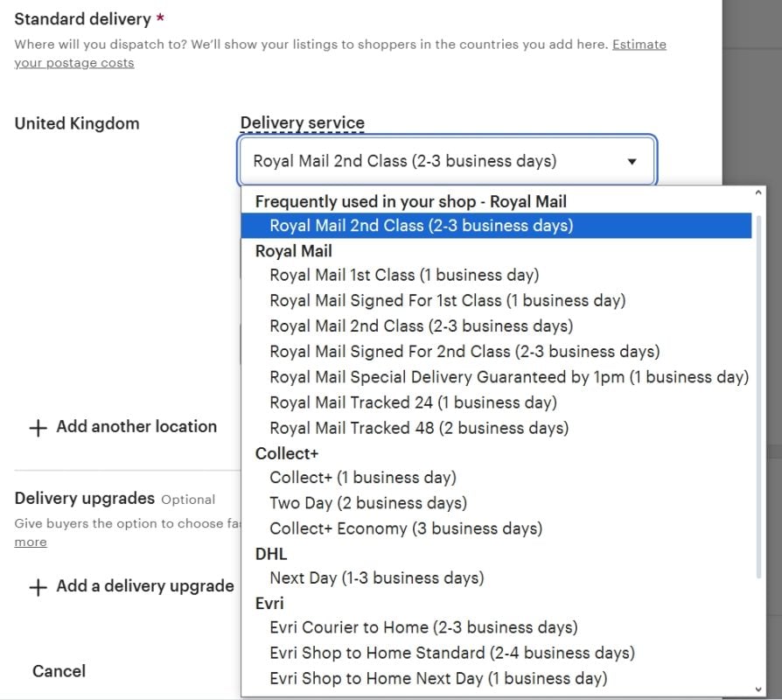Pick unhighlighted Royal Mail 2nd Class option
The width and height of the screenshot is (782, 700).
click(x=421, y=325)
